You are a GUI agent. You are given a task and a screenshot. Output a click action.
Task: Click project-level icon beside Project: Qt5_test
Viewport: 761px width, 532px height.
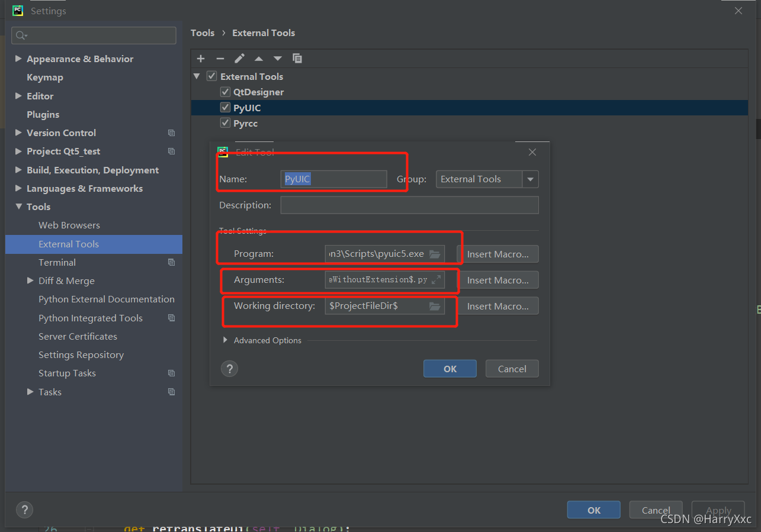point(171,151)
